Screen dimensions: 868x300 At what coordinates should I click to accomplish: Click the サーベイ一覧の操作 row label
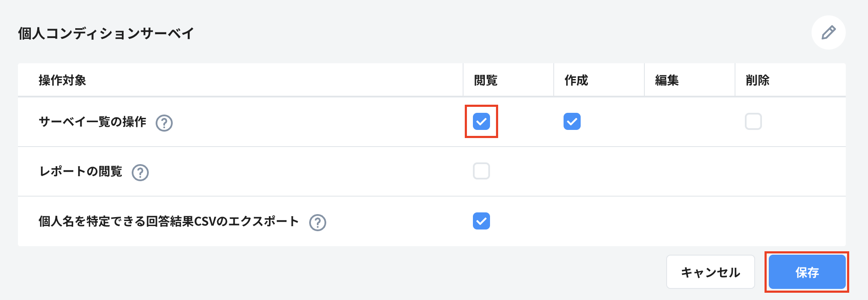[92, 122]
